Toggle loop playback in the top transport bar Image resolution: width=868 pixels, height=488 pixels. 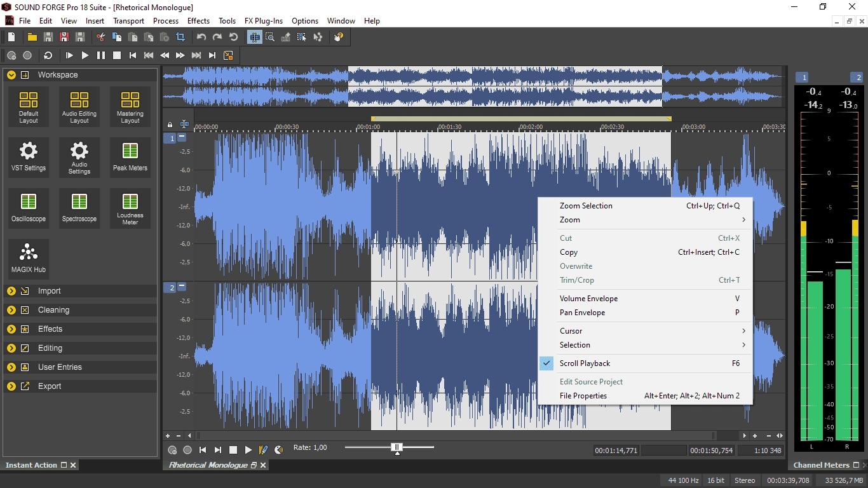[48, 56]
